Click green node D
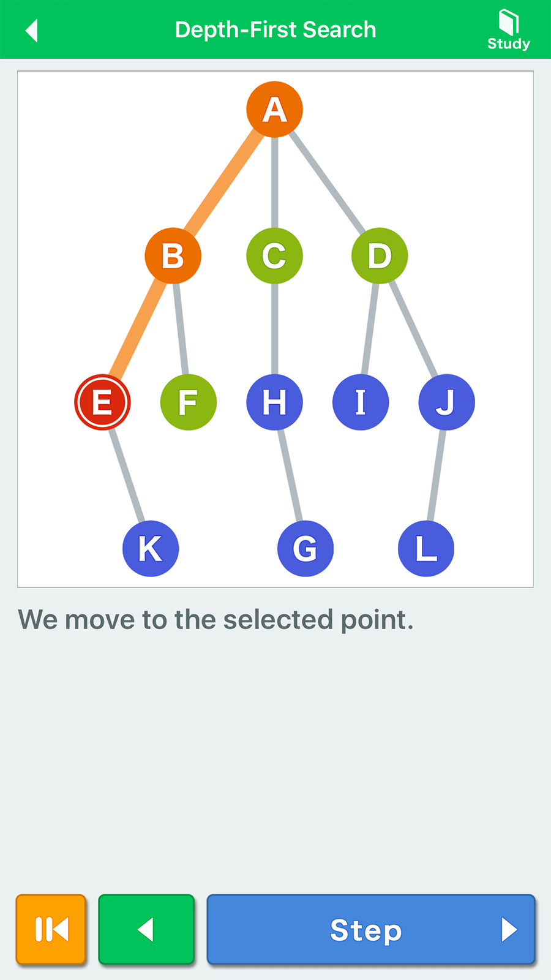551x980 pixels. point(380,256)
